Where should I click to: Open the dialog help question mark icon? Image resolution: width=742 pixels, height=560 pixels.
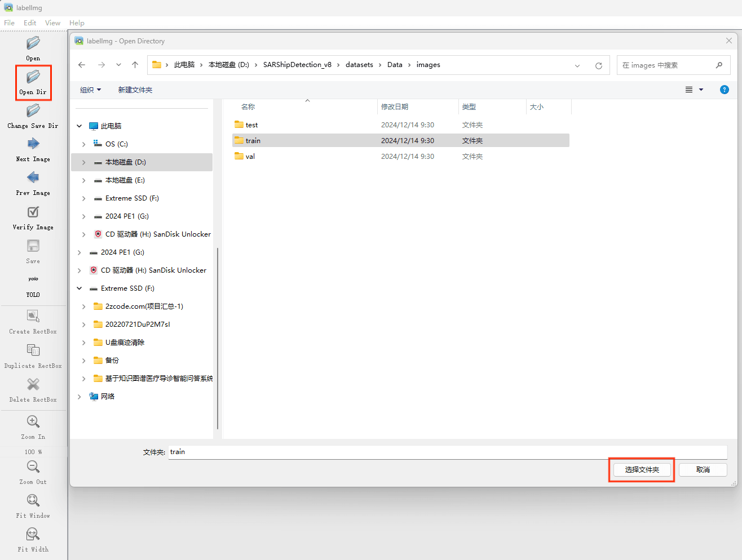coord(725,90)
